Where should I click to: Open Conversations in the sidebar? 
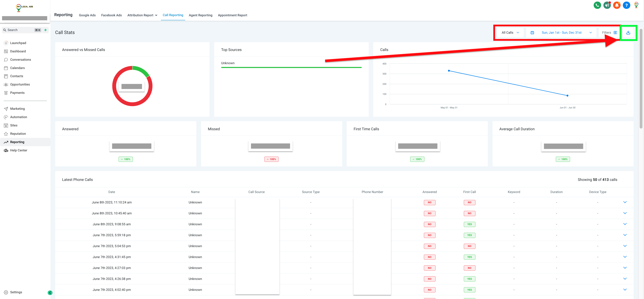[x=20, y=59]
